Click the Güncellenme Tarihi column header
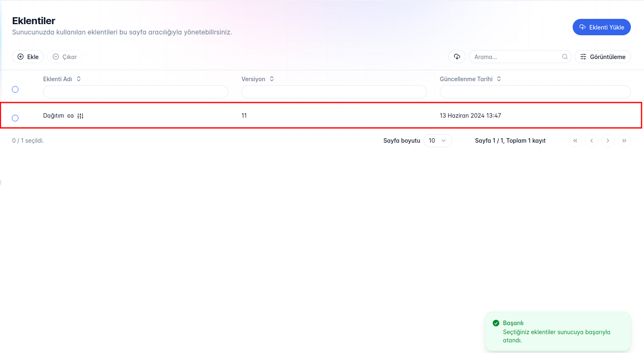The width and height of the screenshot is (644, 353). [x=466, y=79]
